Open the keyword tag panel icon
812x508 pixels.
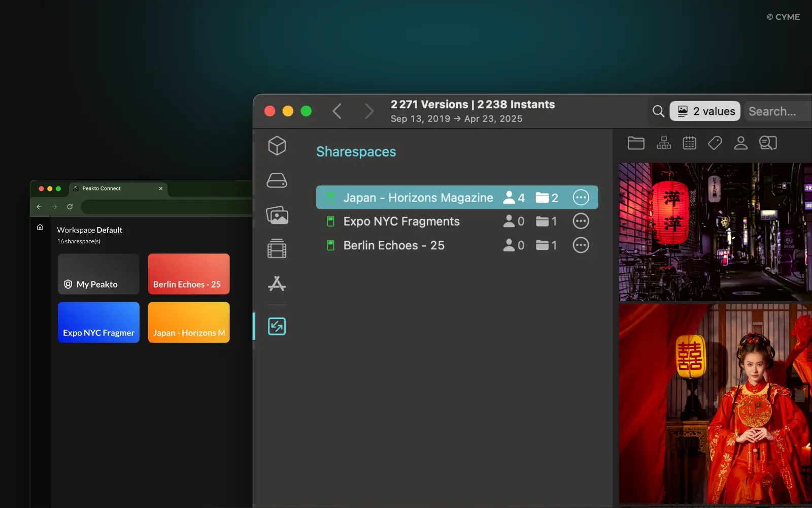[x=715, y=143]
